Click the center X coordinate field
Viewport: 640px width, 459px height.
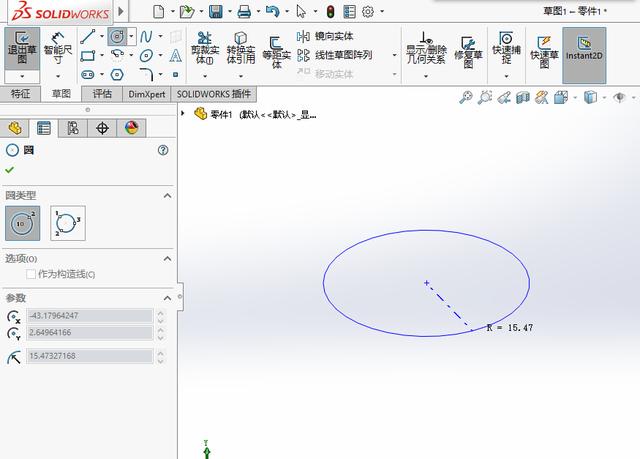click(x=90, y=316)
